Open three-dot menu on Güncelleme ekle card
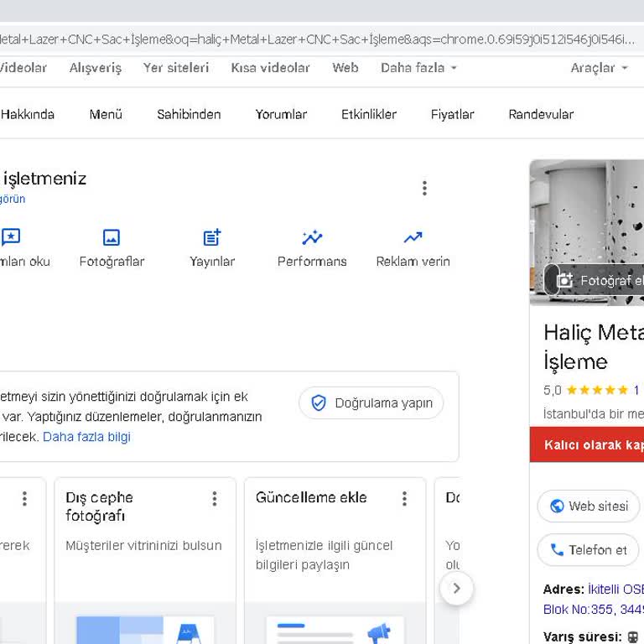Screen dimensions: 644x644 [x=404, y=499]
